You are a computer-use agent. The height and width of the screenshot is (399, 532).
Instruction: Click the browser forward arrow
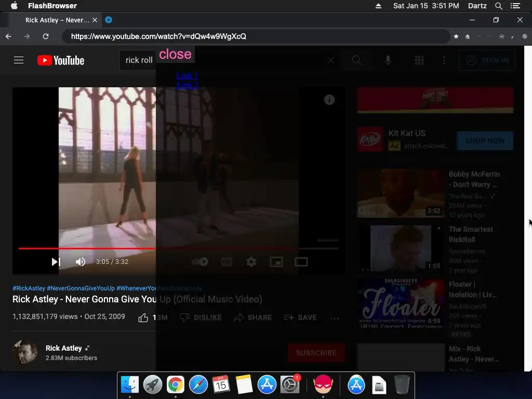27,36
